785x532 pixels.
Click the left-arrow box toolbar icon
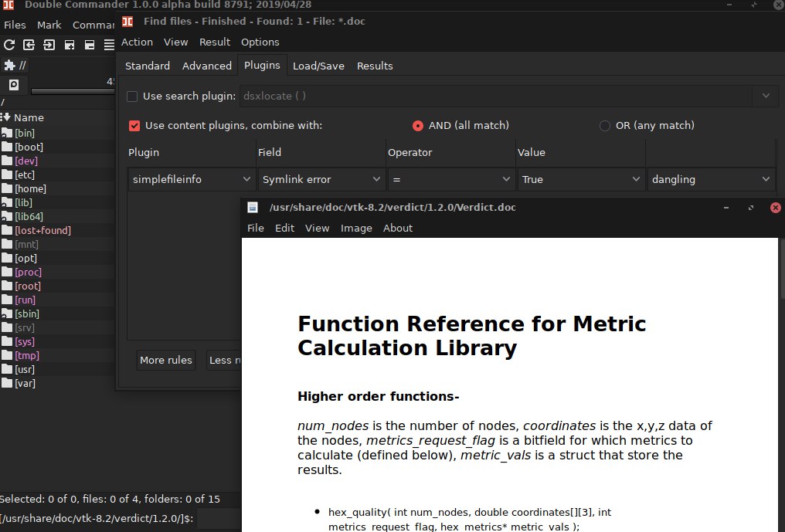coord(29,45)
